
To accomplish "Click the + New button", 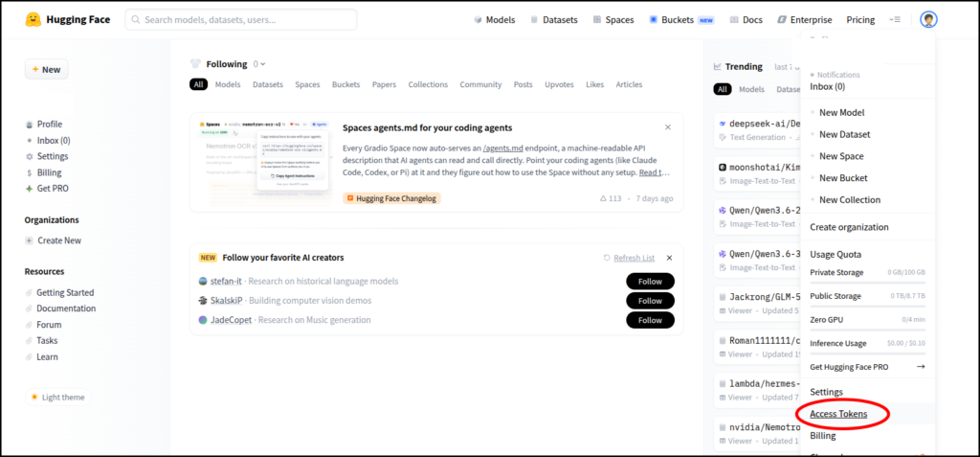I will click(46, 69).
